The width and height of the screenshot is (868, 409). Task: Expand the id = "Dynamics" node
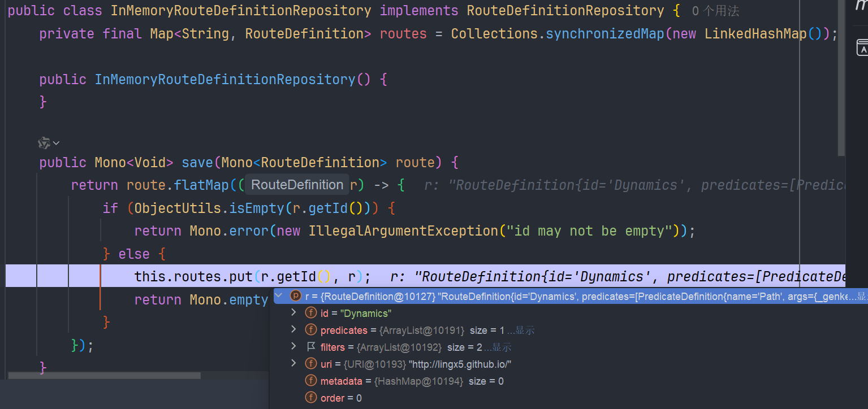[x=293, y=312]
